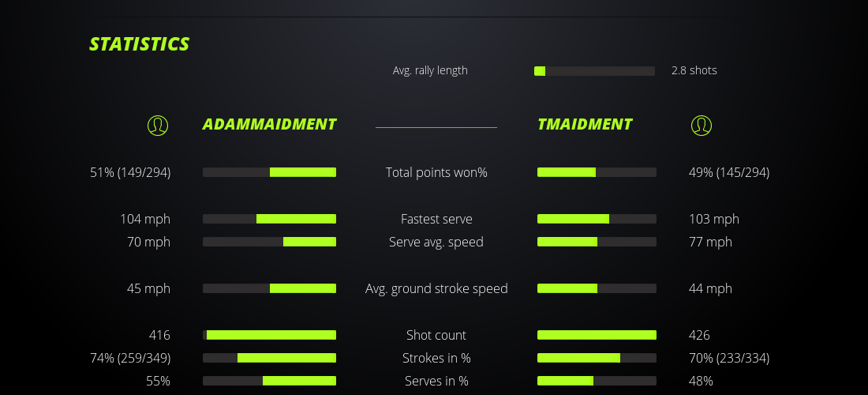Screen dimensions: 868x395
Task: Select the ADAMMAIDMENT player name
Action: [269, 124]
